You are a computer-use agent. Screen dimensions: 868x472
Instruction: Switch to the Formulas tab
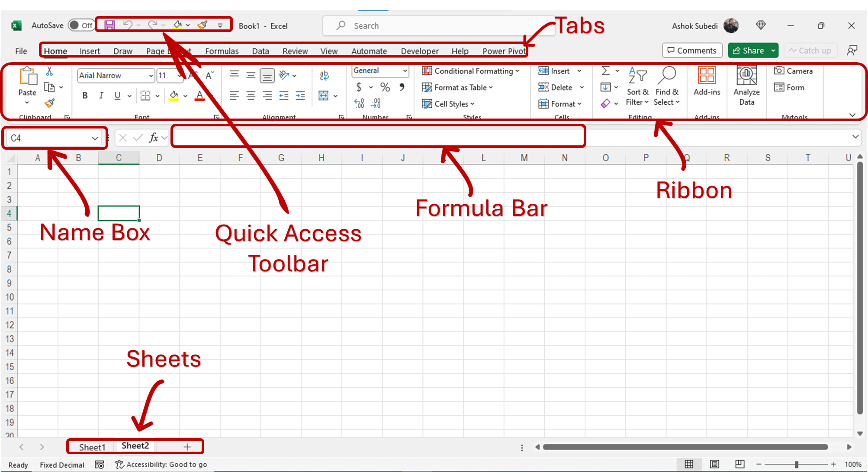point(222,51)
